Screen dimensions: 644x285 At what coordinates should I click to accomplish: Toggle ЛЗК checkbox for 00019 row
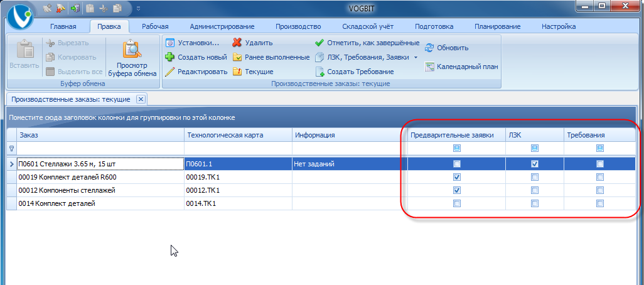coord(534,177)
